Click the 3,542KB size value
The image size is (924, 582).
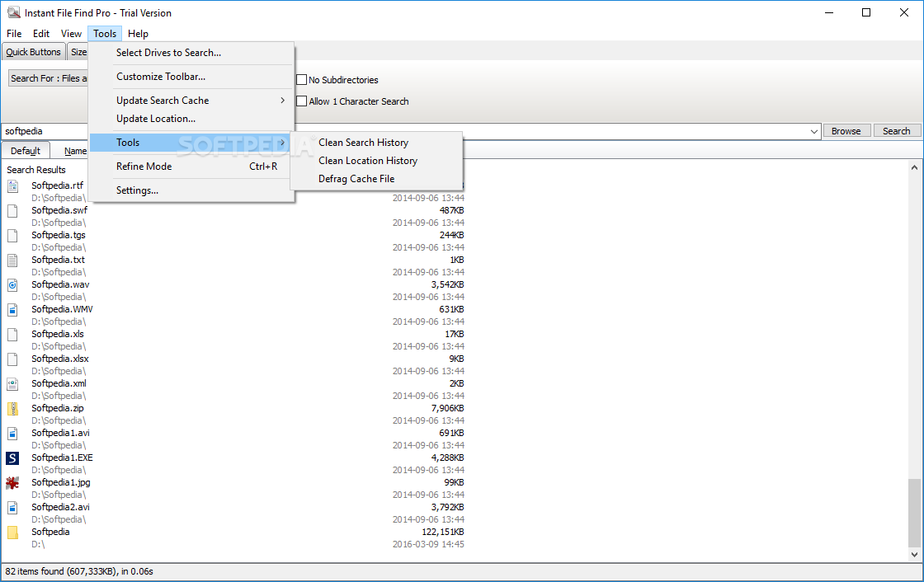click(447, 284)
